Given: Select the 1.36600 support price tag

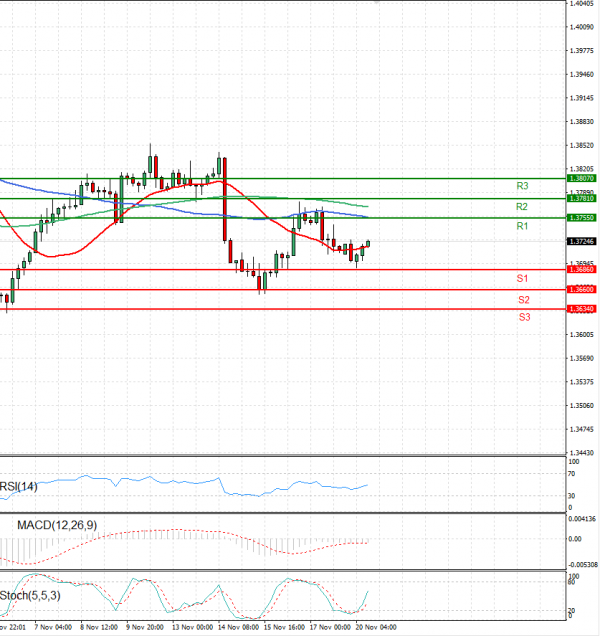Looking at the screenshot, I should point(582,289).
